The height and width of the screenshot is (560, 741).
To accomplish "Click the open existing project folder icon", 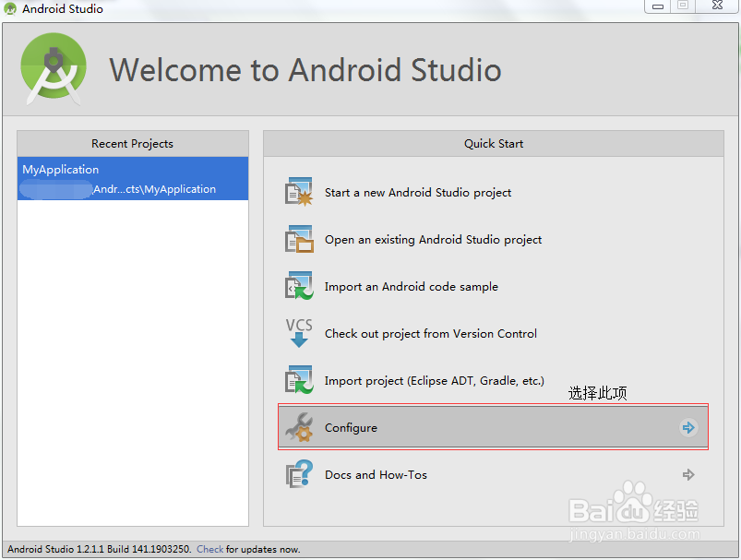I will pos(299,239).
